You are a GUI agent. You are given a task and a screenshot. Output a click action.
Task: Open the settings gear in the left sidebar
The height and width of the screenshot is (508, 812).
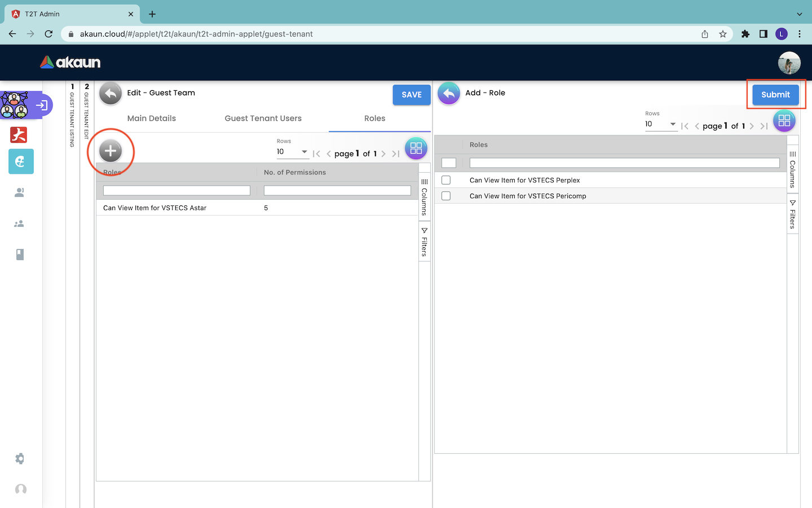pos(20,458)
